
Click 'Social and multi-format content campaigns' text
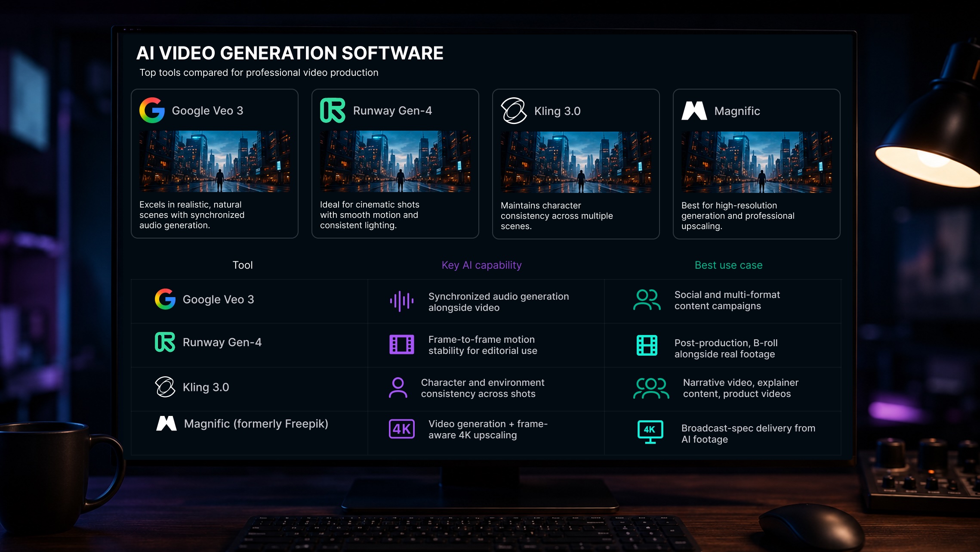(x=727, y=300)
